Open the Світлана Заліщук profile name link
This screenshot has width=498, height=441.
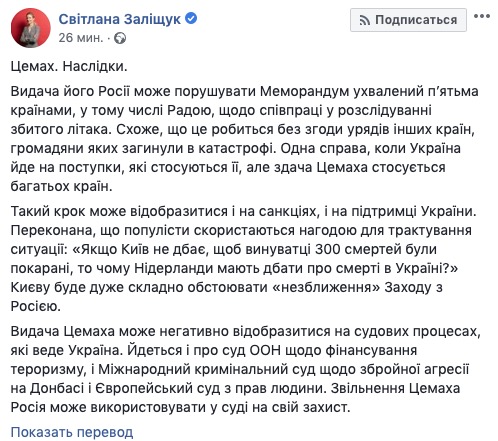pos(119,19)
